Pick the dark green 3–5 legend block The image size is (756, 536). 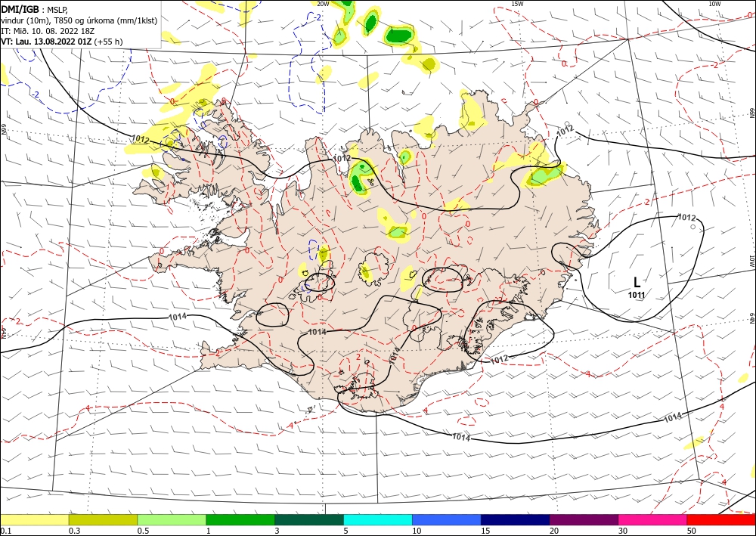[309, 519]
